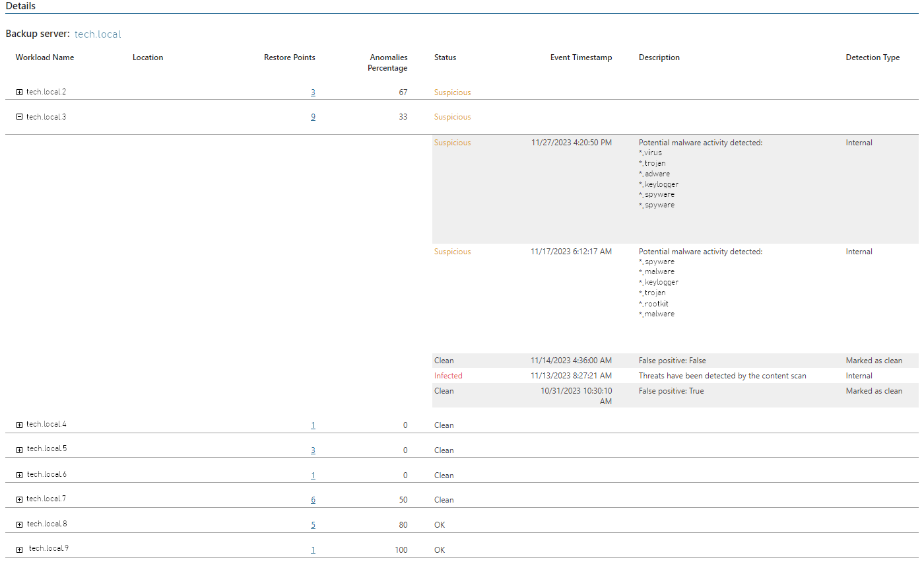Open restore points link 3 for tech.local.5

313,450
